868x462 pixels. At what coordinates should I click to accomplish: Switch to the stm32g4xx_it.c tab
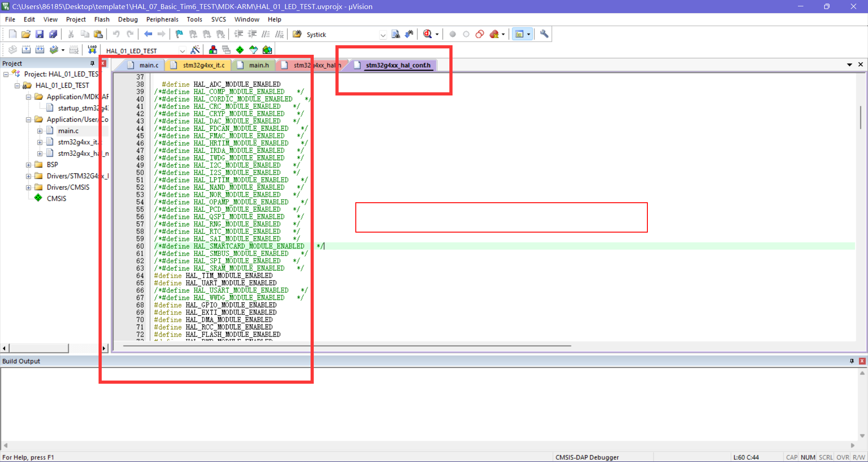(199, 65)
